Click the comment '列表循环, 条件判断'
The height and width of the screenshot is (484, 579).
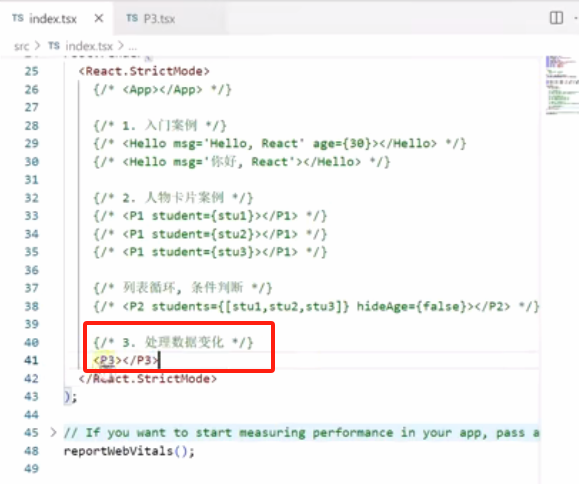tap(182, 288)
